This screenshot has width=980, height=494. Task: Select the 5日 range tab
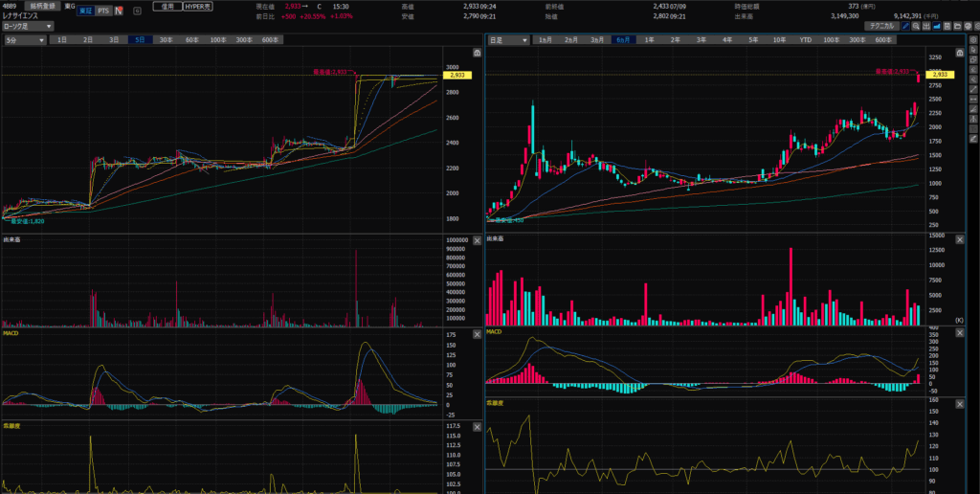pyautogui.click(x=140, y=40)
